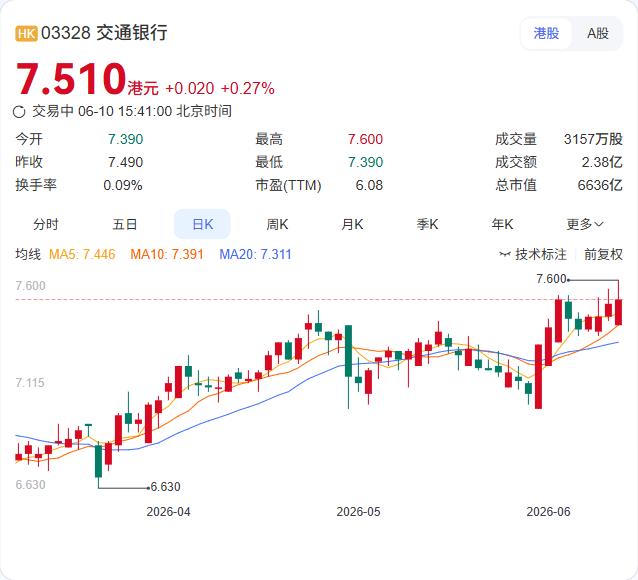Click the 昨收 value 7.490
This screenshot has height=580, width=638.
tap(125, 162)
